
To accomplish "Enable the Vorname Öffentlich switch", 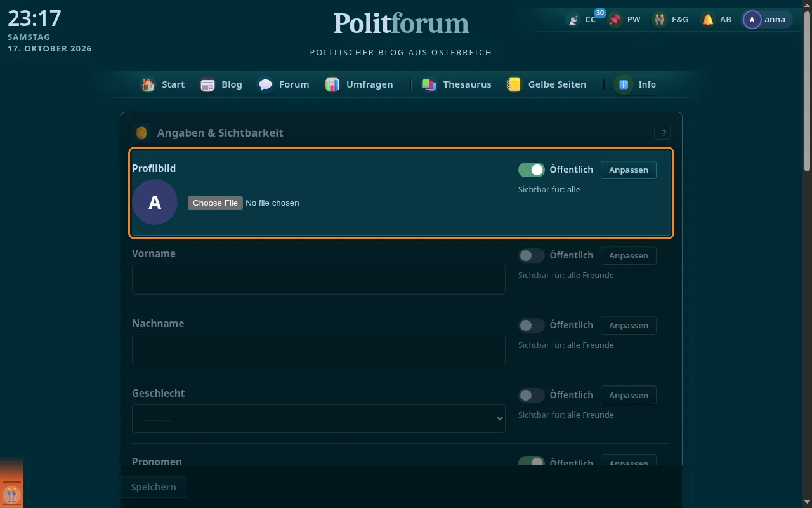I will pyautogui.click(x=532, y=255).
